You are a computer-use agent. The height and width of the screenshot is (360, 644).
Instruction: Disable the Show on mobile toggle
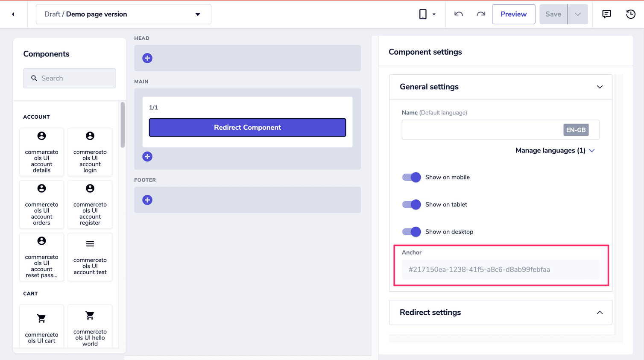click(411, 177)
